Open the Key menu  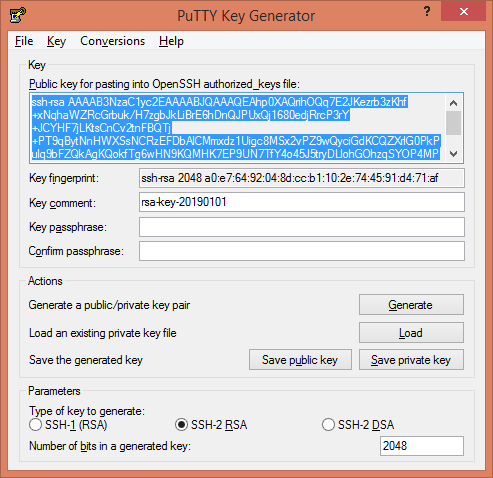tap(56, 41)
